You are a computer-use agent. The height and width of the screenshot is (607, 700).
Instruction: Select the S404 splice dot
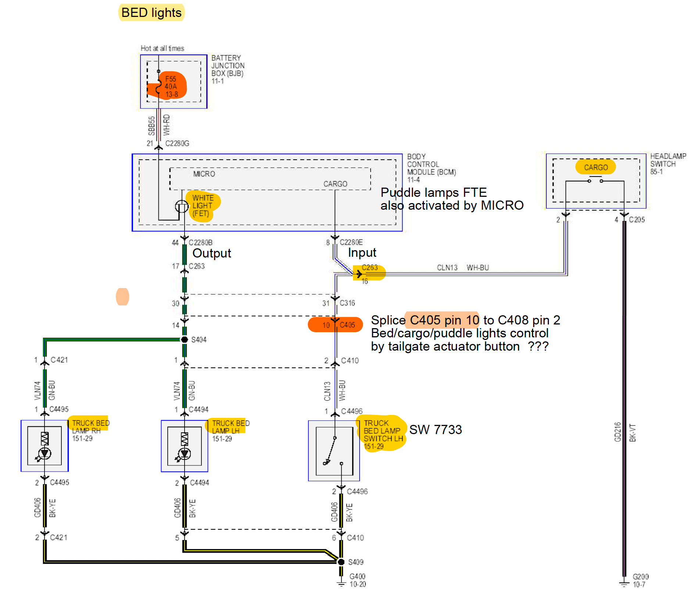185,340
